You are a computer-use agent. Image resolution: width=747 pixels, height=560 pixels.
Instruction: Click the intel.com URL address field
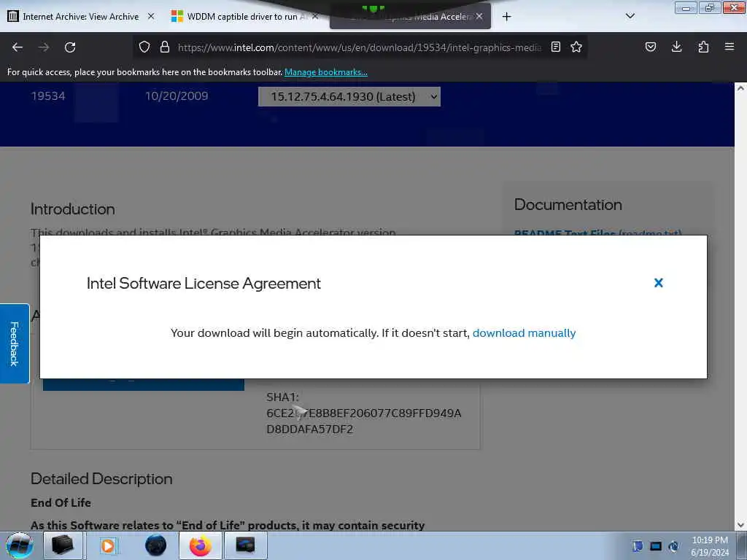(x=360, y=47)
